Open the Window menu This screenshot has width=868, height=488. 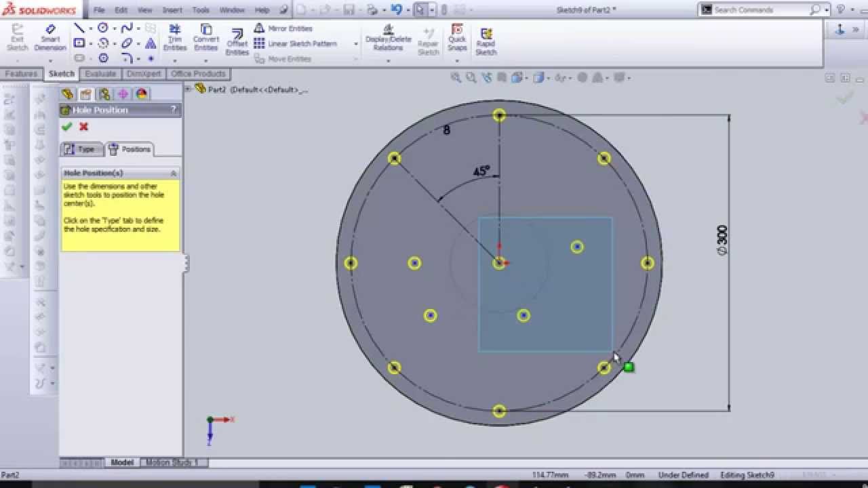(x=232, y=10)
